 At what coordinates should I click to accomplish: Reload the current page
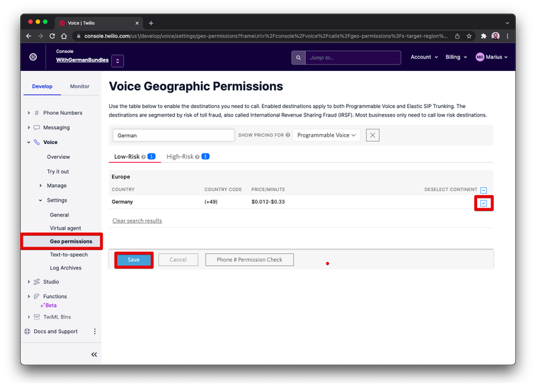pos(52,36)
